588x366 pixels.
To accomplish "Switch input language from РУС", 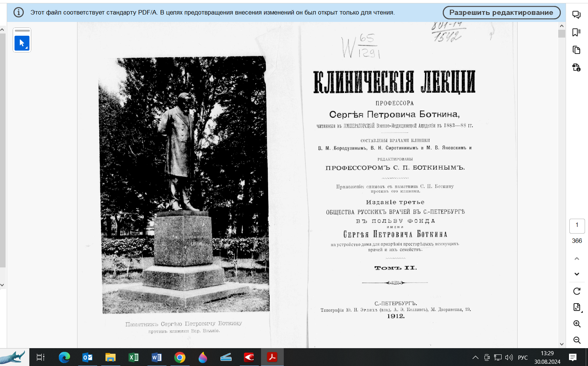I will pyautogui.click(x=523, y=357).
